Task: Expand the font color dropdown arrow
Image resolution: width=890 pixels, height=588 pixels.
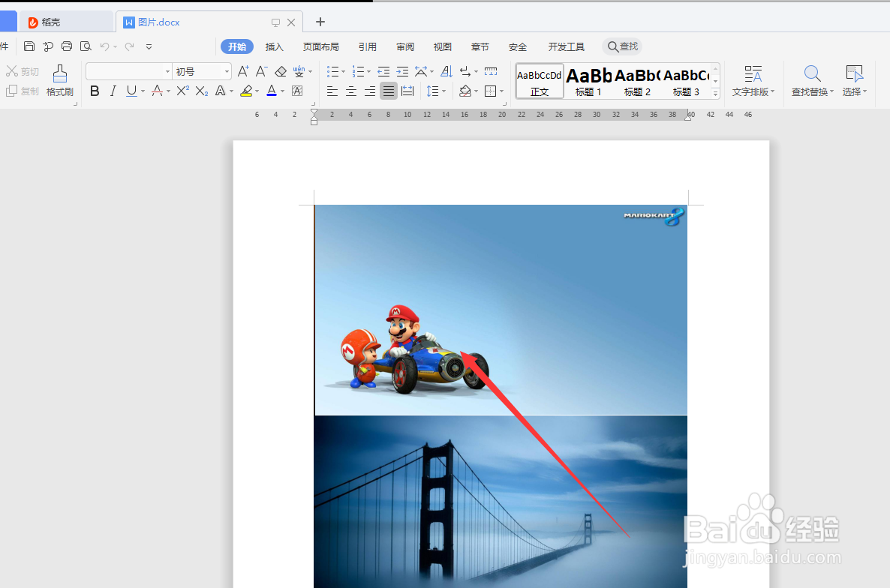Action: tap(283, 91)
